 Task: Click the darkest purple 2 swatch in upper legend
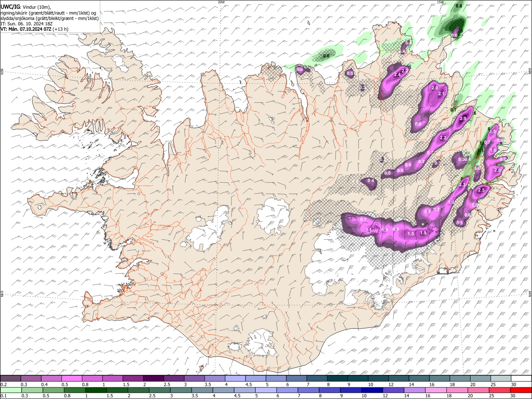(x=153, y=378)
